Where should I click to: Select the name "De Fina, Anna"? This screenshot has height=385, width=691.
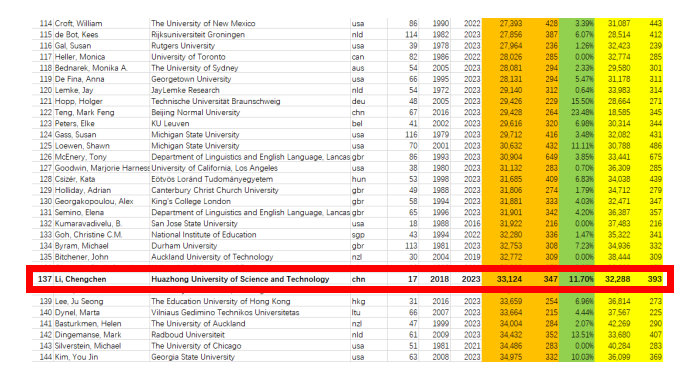pos(79,79)
